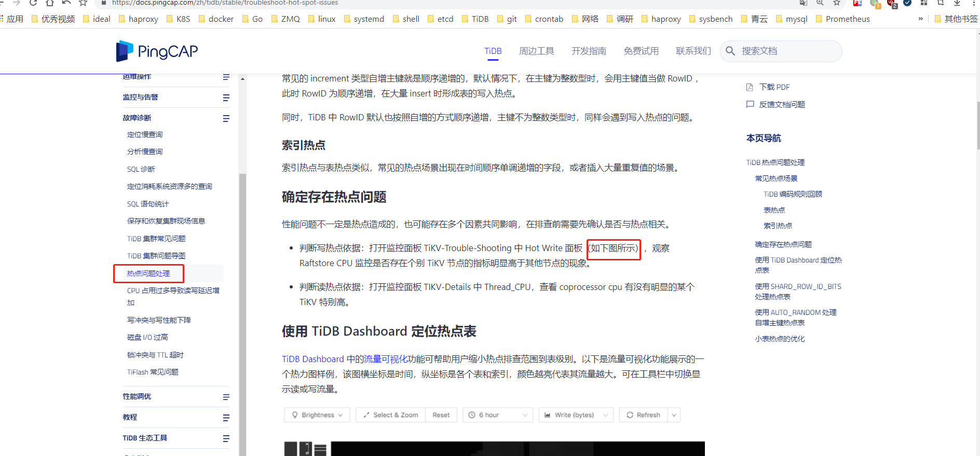Open the 磁盘 I/O 过高 sidebar page
This screenshot has height=456, width=980.
pos(147,337)
